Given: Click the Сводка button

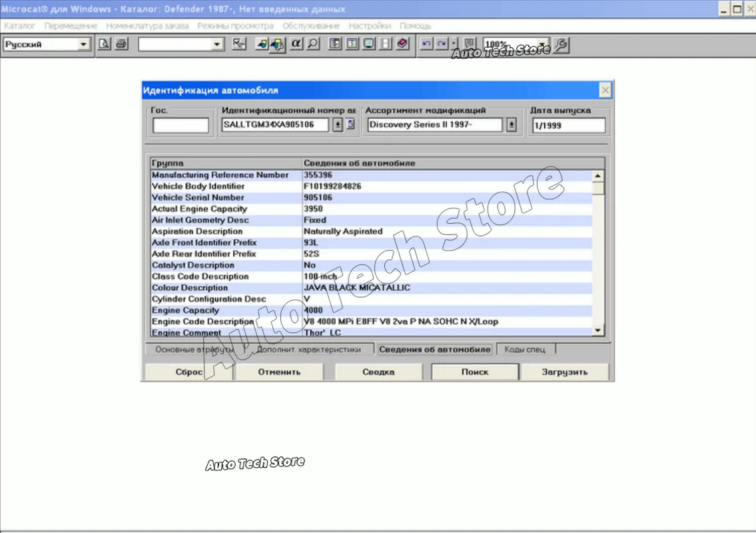Looking at the screenshot, I should [378, 372].
